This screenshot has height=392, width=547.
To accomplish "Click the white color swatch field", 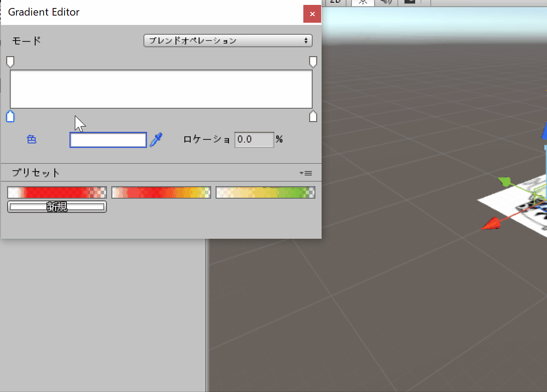I will tap(108, 140).
